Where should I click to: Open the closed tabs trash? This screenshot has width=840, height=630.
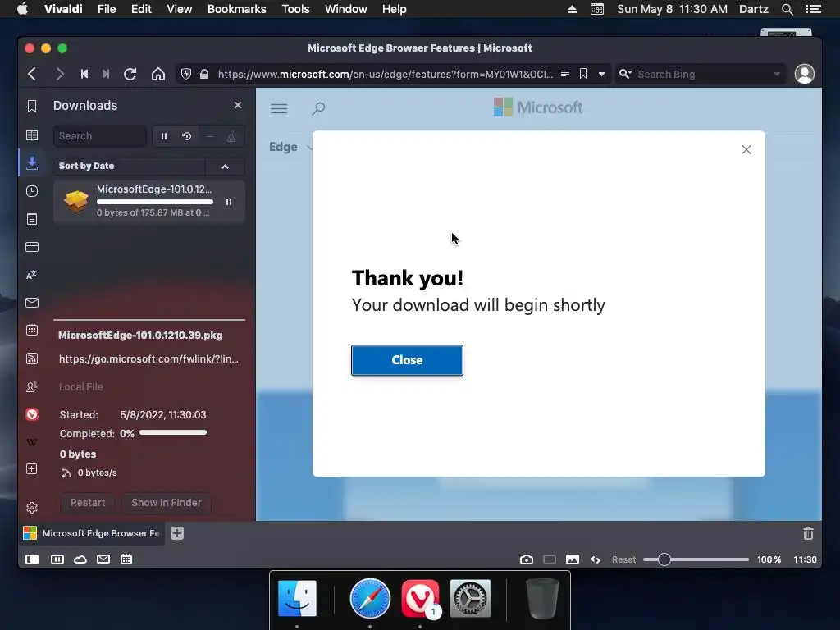[808, 533]
